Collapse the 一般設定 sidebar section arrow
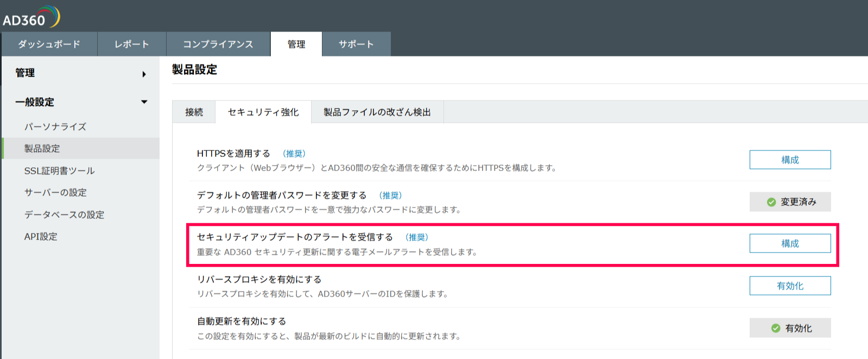This screenshot has width=868, height=359. tap(144, 102)
